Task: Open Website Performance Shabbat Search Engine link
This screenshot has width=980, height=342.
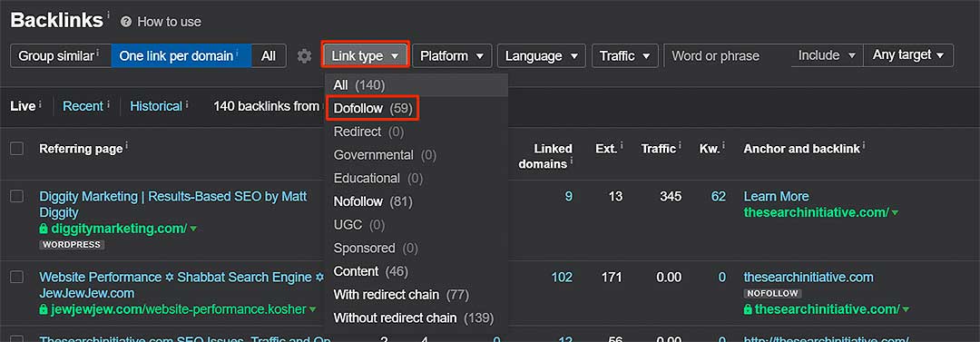Action: pyautogui.click(x=182, y=285)
